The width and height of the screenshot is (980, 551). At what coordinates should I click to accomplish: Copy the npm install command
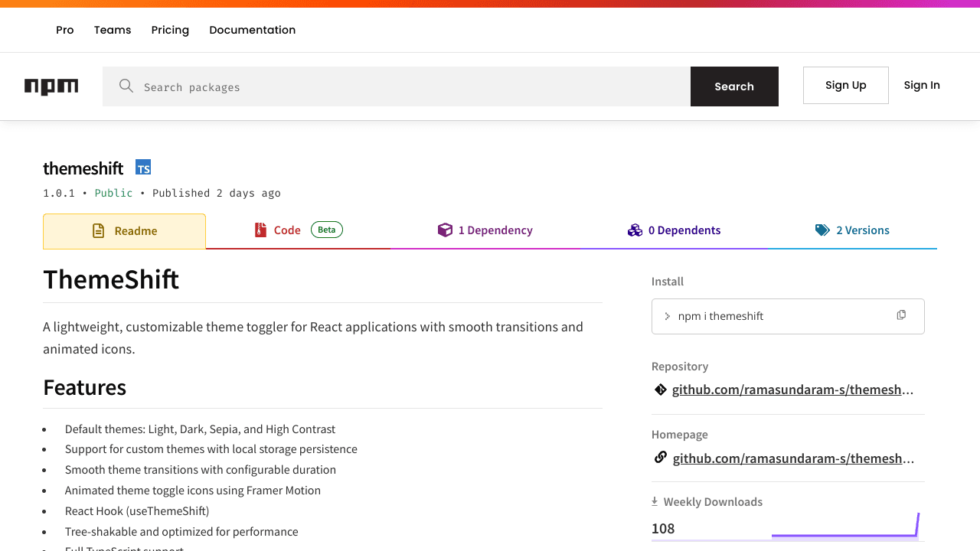pyautogui.click(x=901, y=315)
